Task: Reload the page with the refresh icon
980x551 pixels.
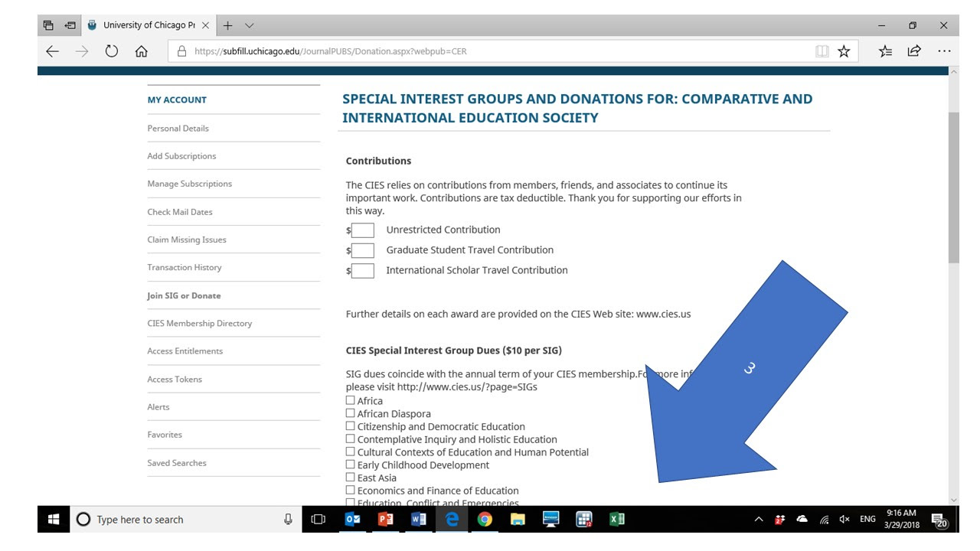Action: point(112,51)
